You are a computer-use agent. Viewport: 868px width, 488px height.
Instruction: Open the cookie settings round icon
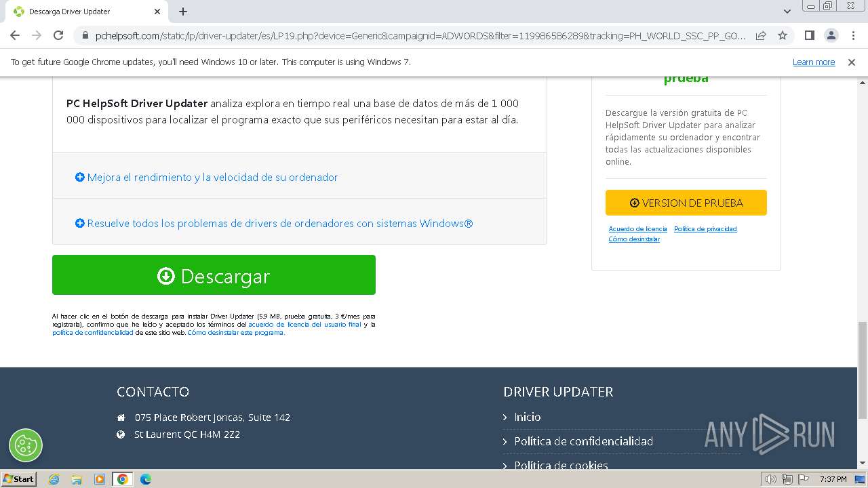pos(26,445)
